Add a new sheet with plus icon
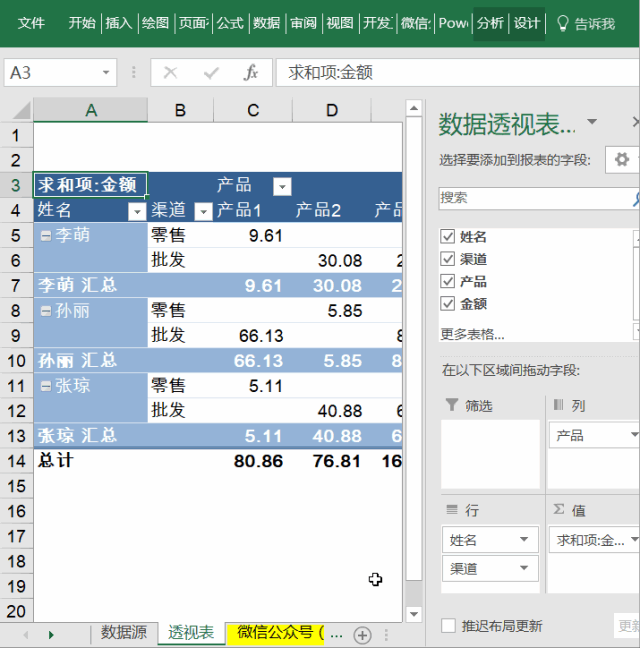Image resolution: width=640 pixels, height=648 pixels. pyautogui.click(x=363, y=634)
